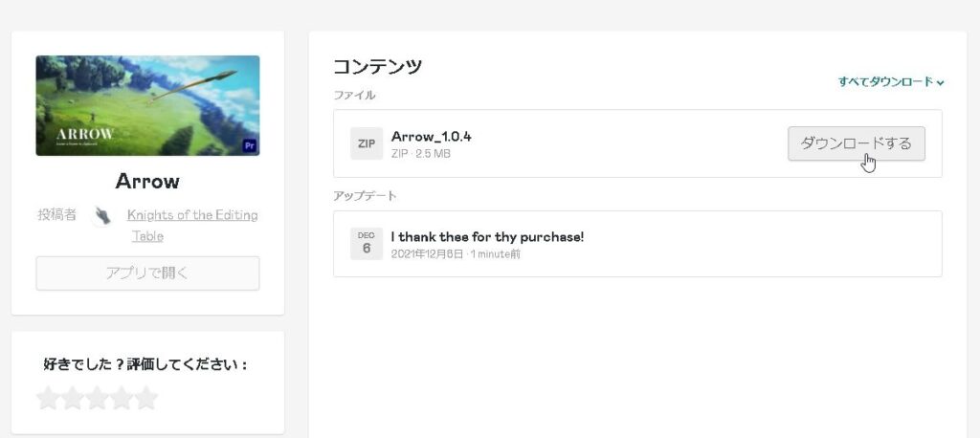This screenshot has width=980, height=438.
Task: Rate one star
Action: (x=48, y=398)
